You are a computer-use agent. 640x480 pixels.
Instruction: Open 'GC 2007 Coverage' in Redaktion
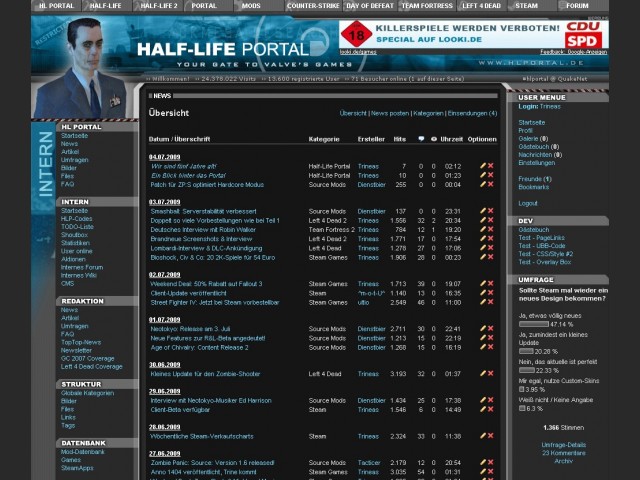pyautogui.click(x=87, y=359)
